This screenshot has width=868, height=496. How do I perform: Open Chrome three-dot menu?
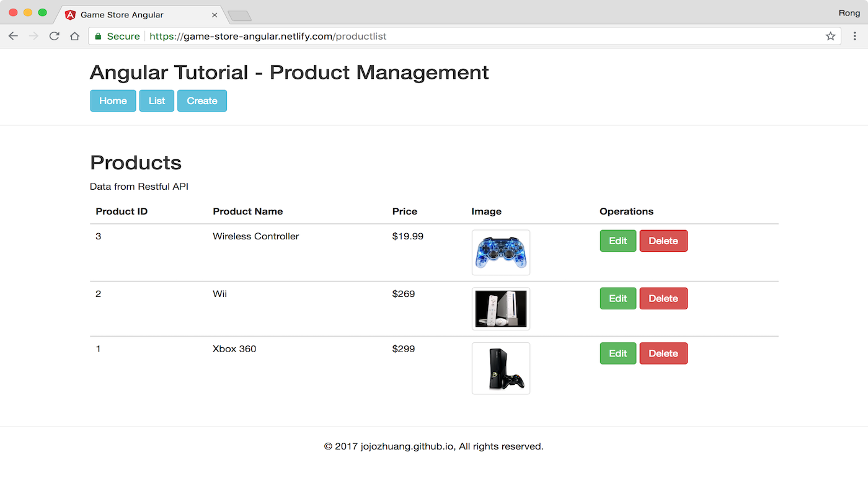(854, 36)
